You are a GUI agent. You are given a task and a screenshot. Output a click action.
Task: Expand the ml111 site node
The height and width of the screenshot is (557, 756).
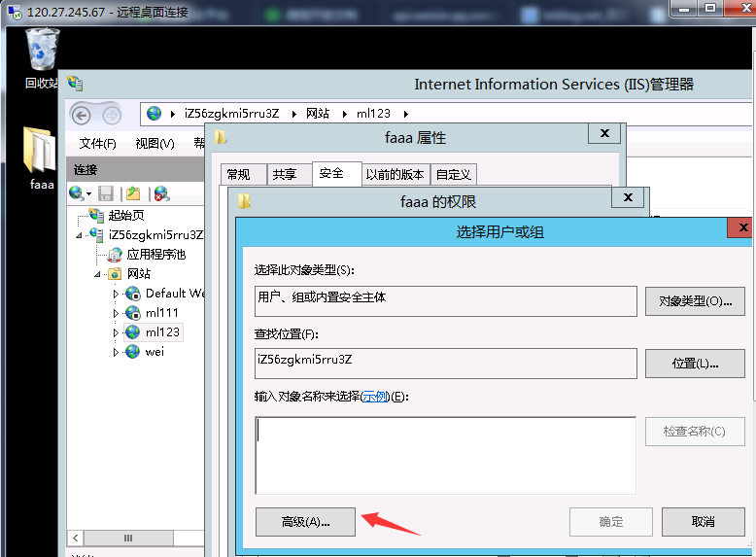point(117,313)
